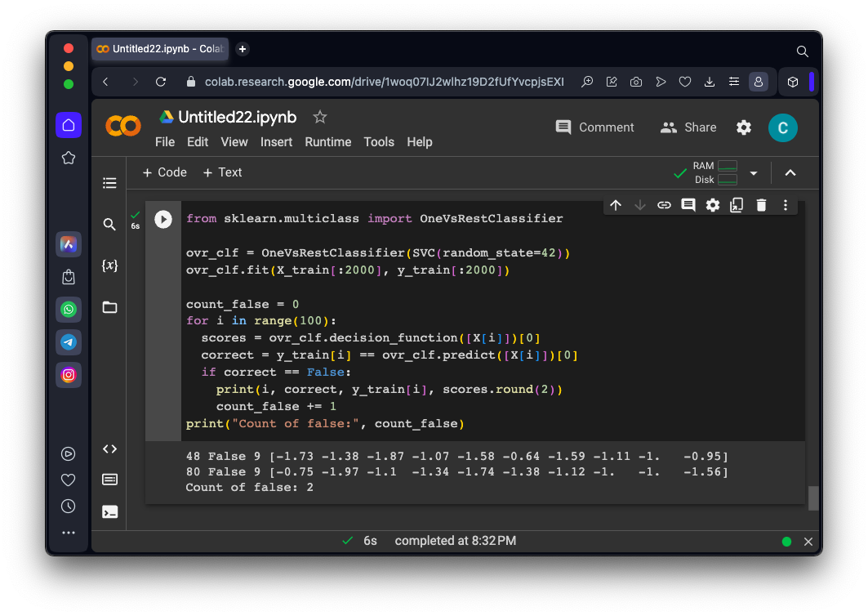The height and width of the screenshot is (616, 868).
Task: Add a new Code cell
Action: point(164,172)
